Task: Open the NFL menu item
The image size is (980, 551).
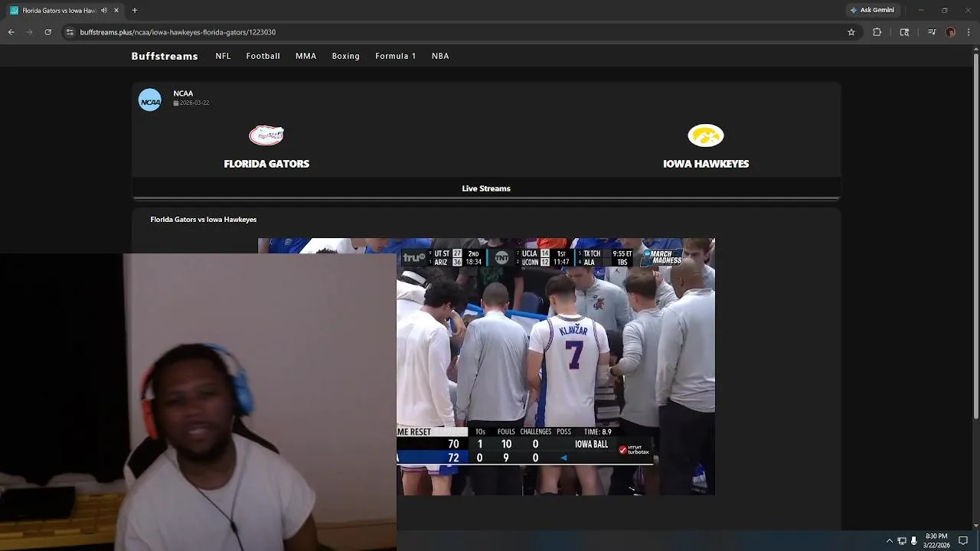Action: tap(223, 56)
